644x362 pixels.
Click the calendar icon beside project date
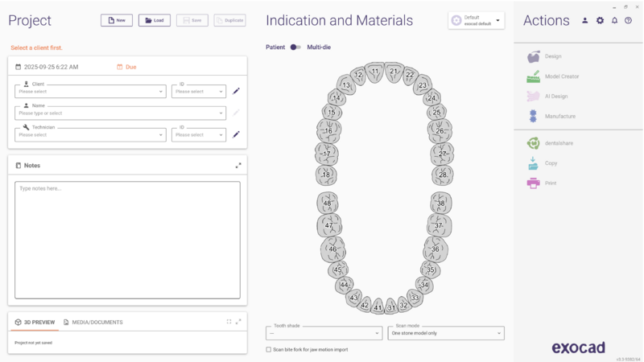pos(18,67)
